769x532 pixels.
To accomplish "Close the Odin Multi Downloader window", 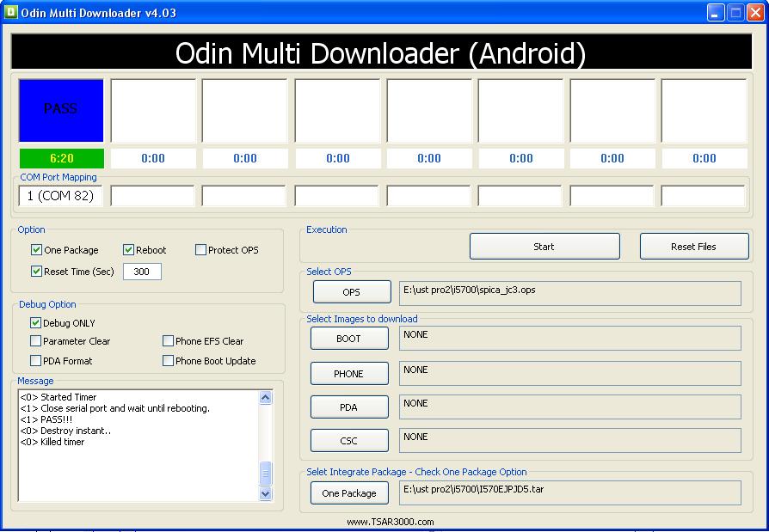I will click(755, 13).
